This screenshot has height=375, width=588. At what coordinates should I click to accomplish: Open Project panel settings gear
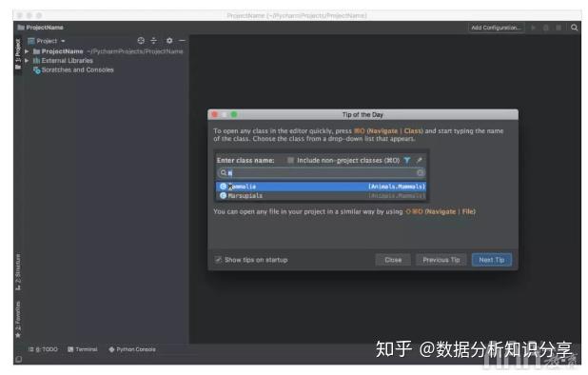pyautogui.click(x=169, y=41)
